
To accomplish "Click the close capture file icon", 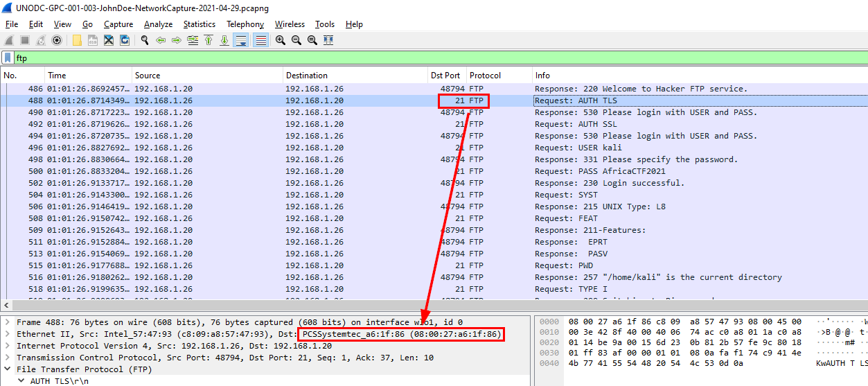I will (109, 40).
